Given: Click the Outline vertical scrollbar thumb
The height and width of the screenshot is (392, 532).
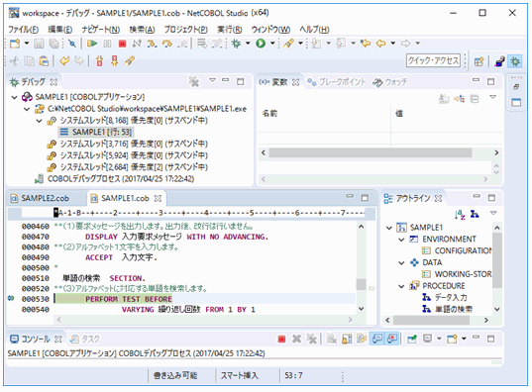Looking at the screenshot, I should point(496,260).
